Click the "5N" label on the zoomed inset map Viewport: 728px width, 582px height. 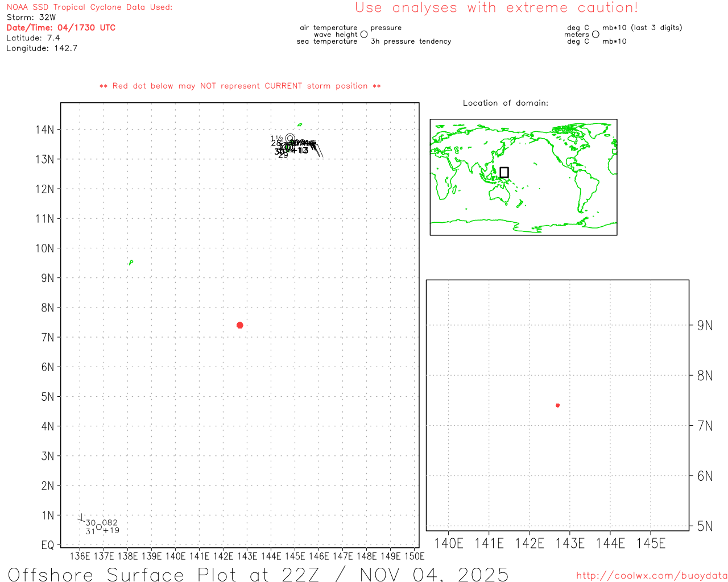click(705, 526)
